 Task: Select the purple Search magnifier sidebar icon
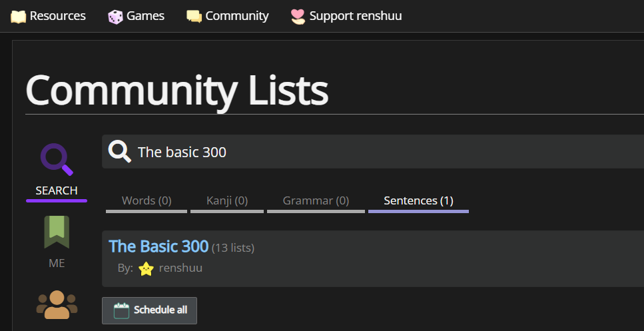coord(57,160)
